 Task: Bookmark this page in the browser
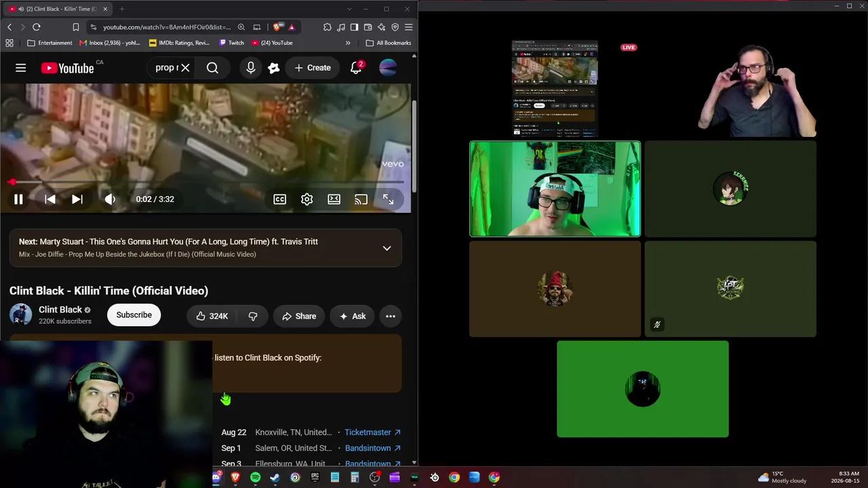76,27
